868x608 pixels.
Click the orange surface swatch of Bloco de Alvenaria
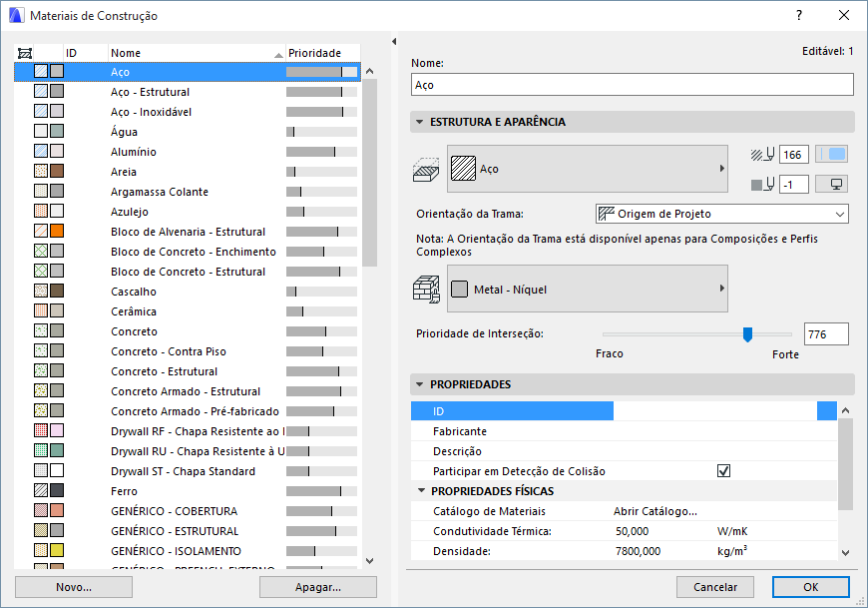point(57,231)
